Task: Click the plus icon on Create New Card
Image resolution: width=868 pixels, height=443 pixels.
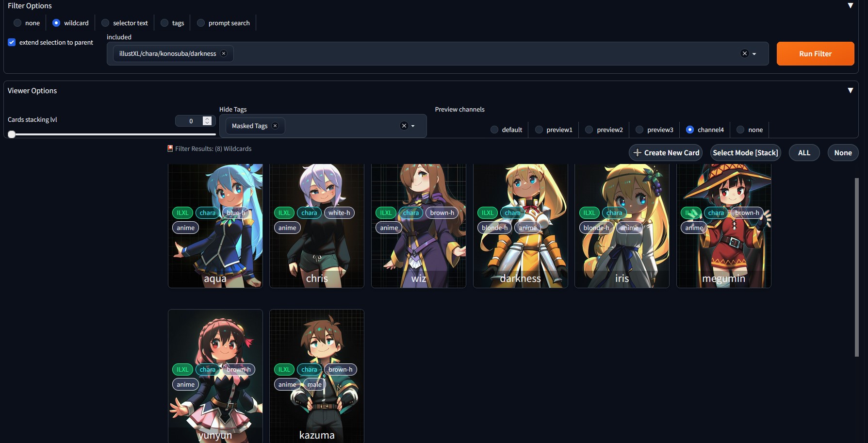Action: pos(638,152)
